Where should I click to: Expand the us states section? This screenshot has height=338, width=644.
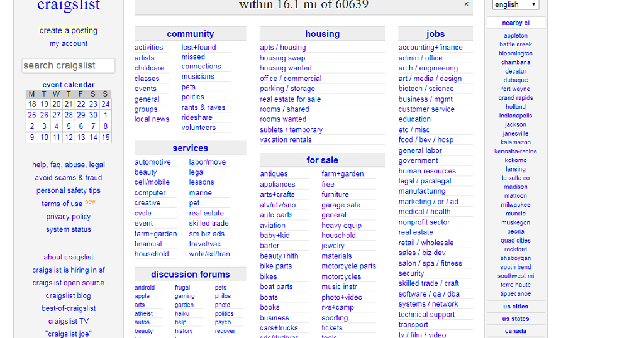(x=515, y=319)
